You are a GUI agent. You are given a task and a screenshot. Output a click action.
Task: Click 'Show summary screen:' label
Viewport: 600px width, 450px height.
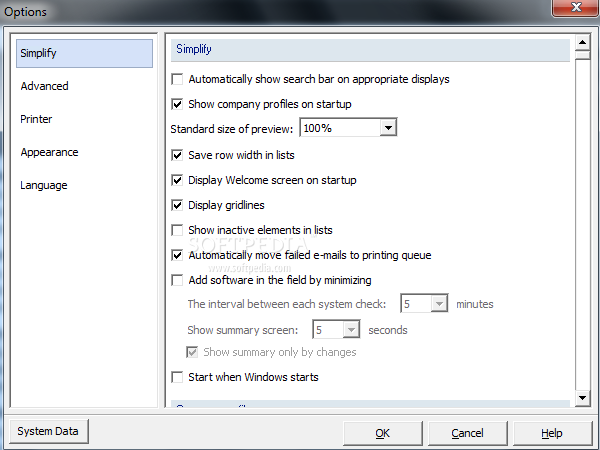(243, 330)
